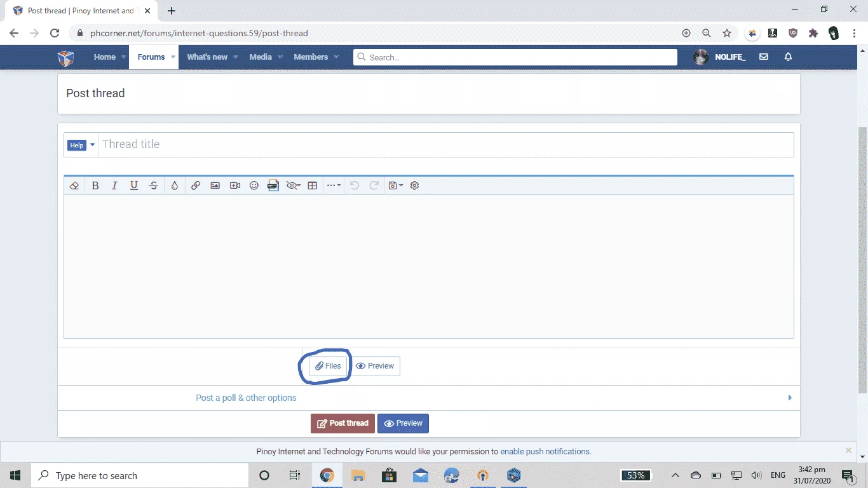Screen dimensions: 868x488
Task: Click the Redo arrow in editor toolbar
Action: [x=374, y=186]
